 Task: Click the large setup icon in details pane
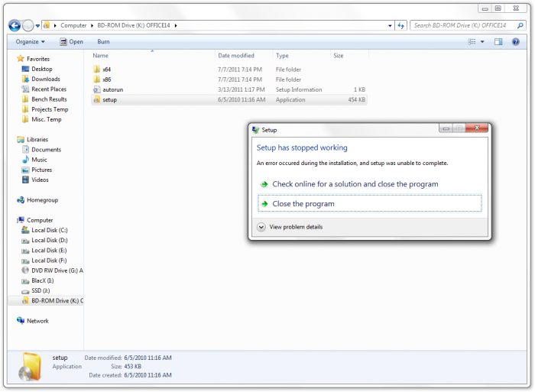(31, 367)
